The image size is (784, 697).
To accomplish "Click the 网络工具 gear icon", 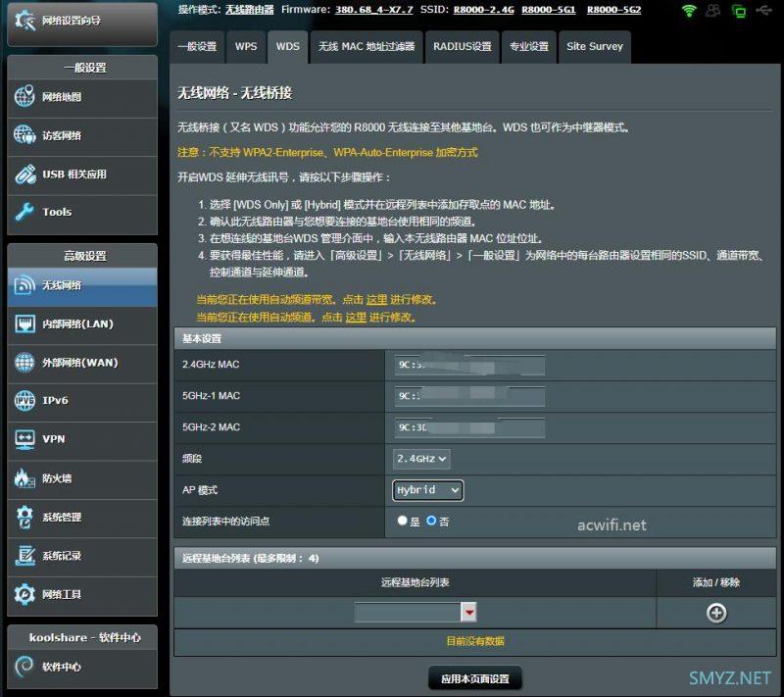I will coord(24,594).
